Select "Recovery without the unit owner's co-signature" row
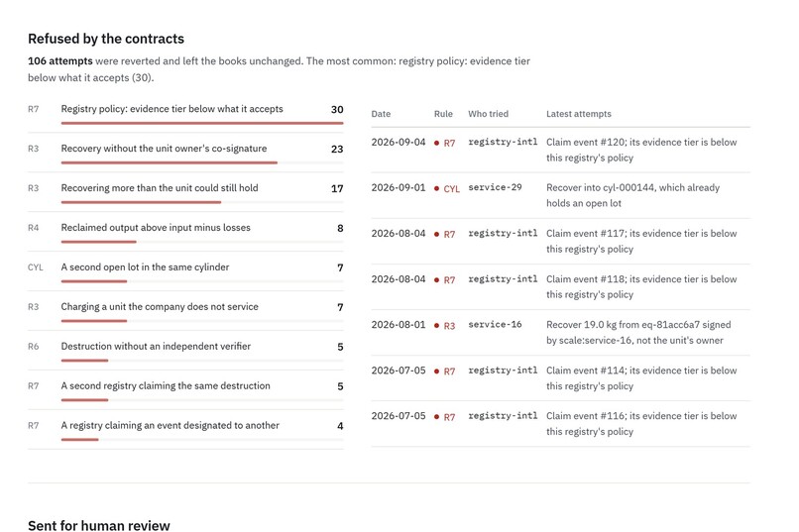This screenshot has width=799, height=532. coord(185,153)
